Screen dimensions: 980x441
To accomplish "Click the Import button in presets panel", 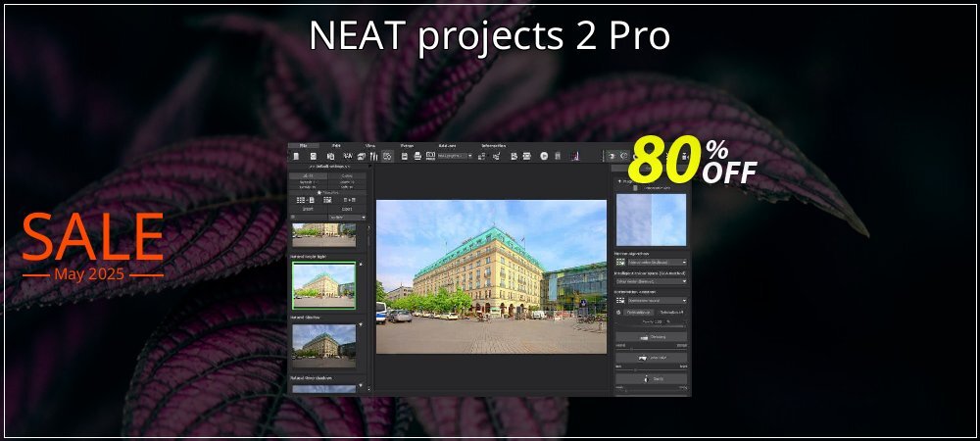I will click(309, 209).
